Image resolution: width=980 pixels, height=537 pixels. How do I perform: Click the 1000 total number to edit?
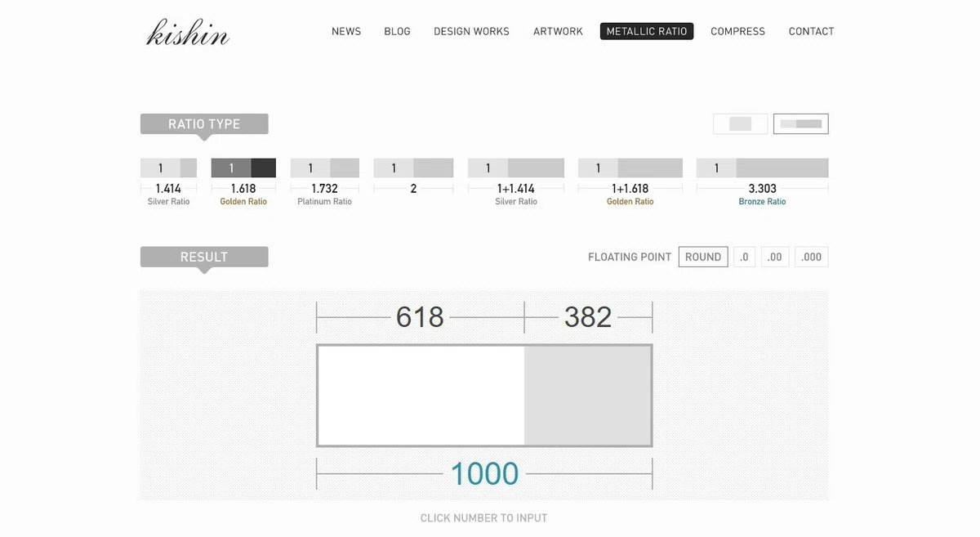(484, 474)
